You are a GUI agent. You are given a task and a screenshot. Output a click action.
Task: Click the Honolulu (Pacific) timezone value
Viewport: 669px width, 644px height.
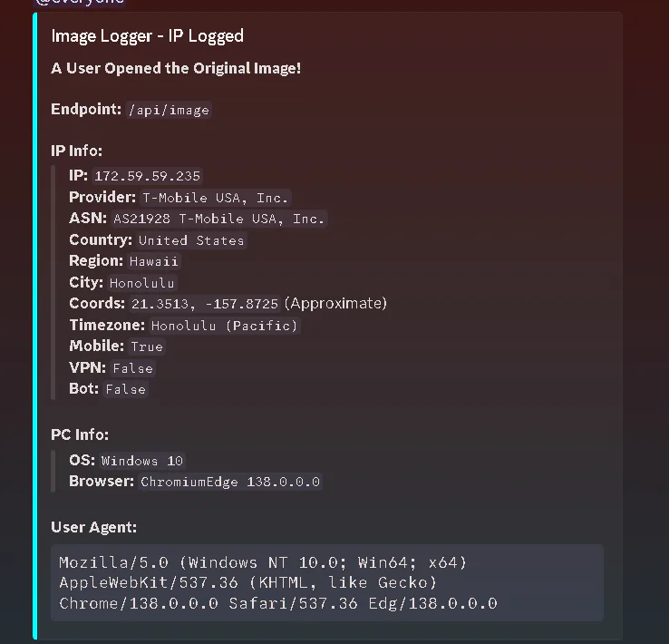click(224, 326)
